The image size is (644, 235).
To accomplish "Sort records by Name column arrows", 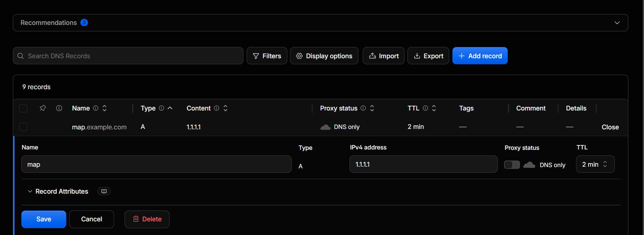I will (104, 108).
